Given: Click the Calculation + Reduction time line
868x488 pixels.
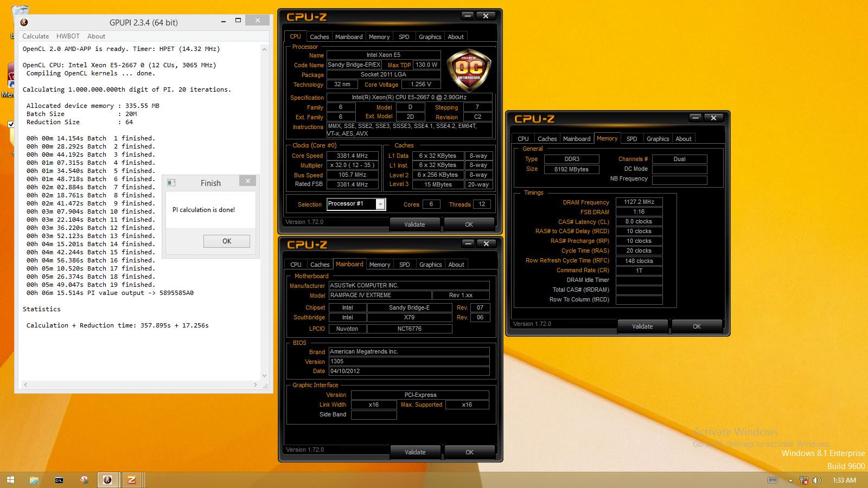Looking at the screenshot, I should 118,325.
